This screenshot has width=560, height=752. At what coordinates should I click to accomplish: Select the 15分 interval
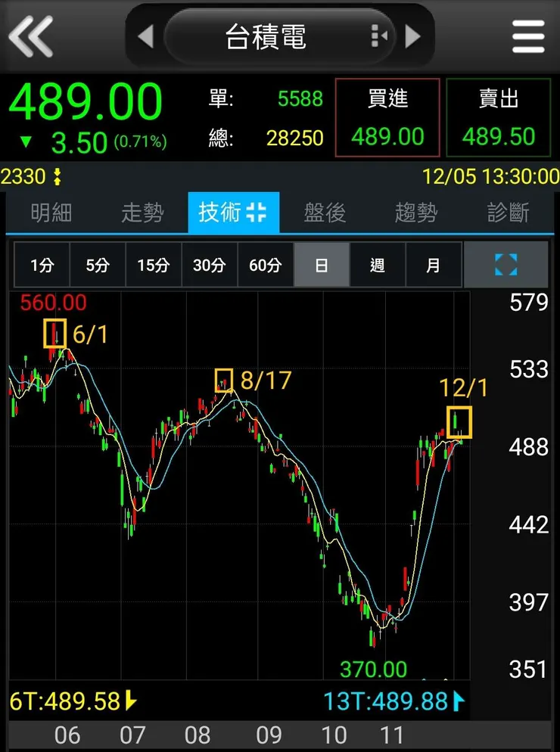154,265
